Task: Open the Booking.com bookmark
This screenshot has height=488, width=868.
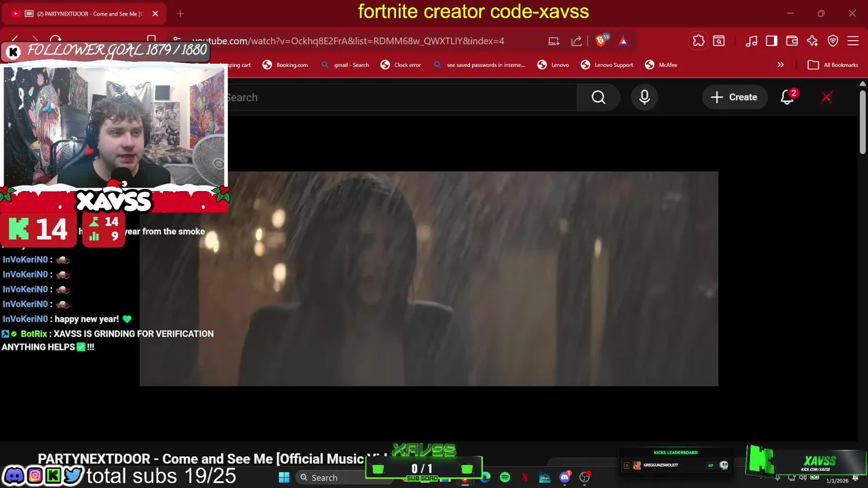Action: click(285, 65)
